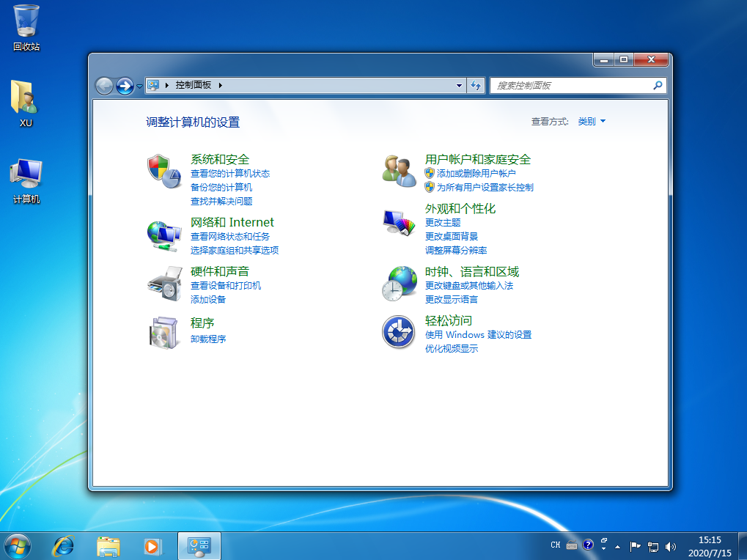This screenshot has height=560, width=747.
Task: Open the 系统和安全 shield icon
Action: [164, 171]
